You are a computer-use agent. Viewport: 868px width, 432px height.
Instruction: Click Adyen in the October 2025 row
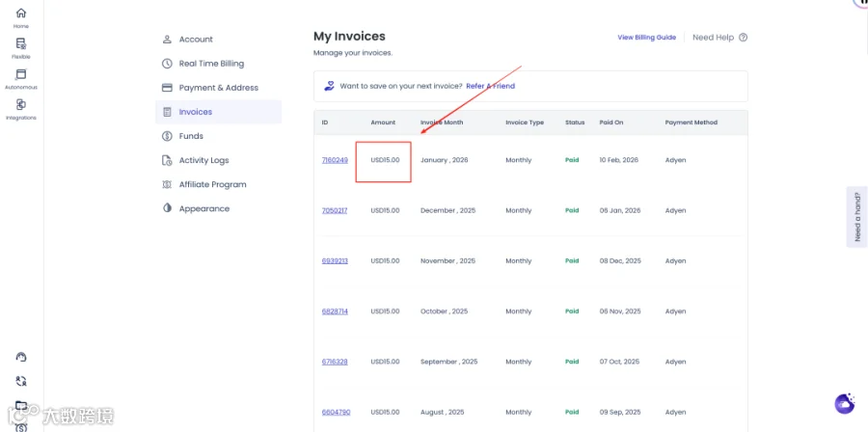point(675,310)
